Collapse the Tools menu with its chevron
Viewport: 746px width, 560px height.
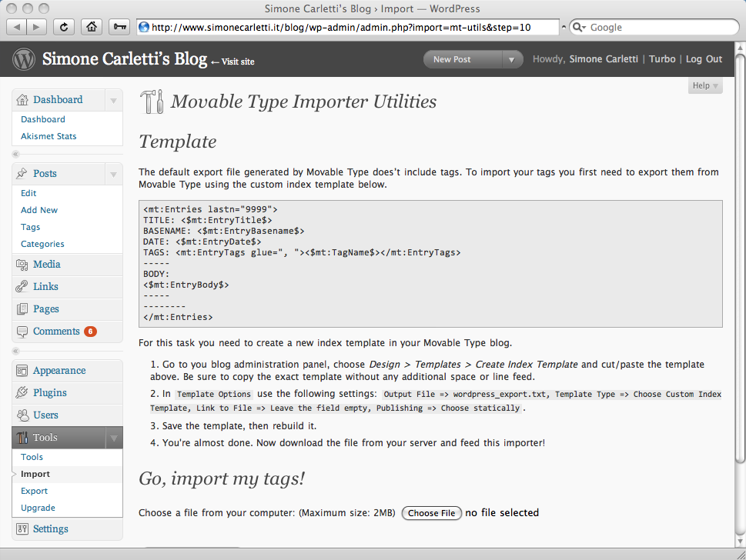click(114, 436)
